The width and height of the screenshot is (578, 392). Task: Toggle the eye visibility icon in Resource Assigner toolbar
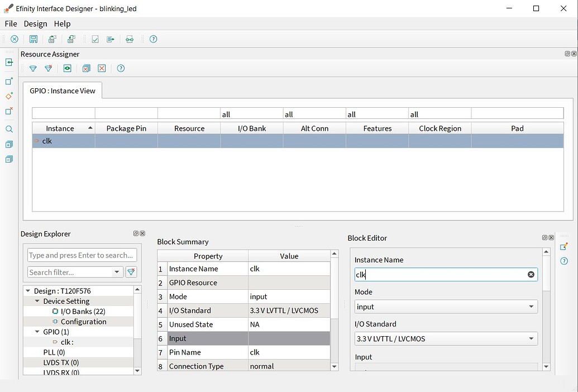coord(67,68)
